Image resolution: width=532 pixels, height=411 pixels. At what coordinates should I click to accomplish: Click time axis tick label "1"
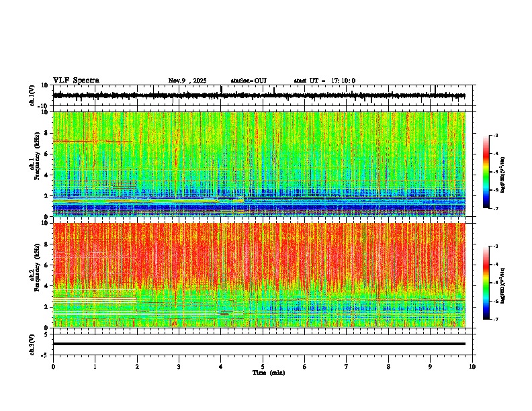pos(95,367)
